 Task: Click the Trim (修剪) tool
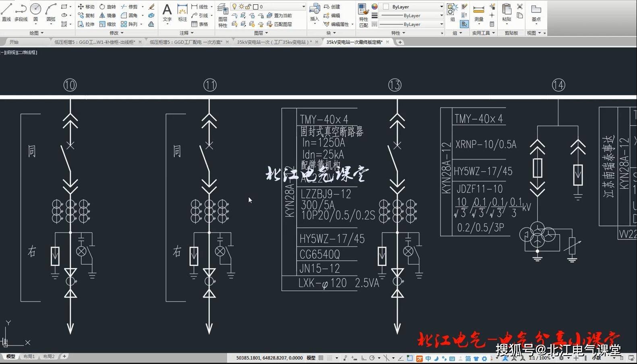tap(129, 7)
